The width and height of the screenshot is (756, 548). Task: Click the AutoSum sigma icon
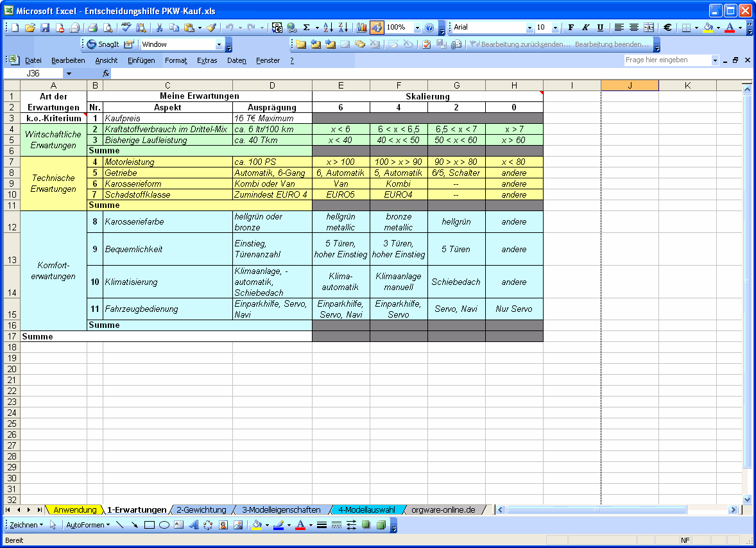tap(307, 28)
